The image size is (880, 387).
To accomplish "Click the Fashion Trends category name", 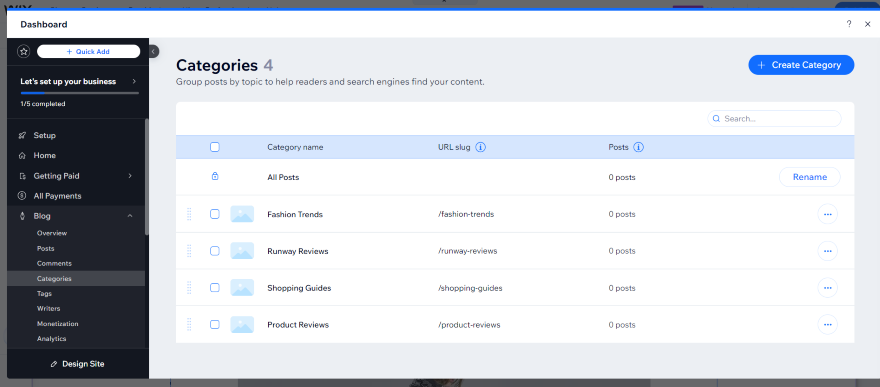I will pos(295,214).
